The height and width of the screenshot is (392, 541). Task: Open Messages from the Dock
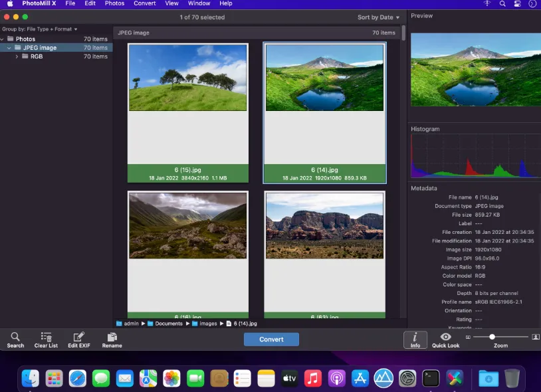coord(101,378)
